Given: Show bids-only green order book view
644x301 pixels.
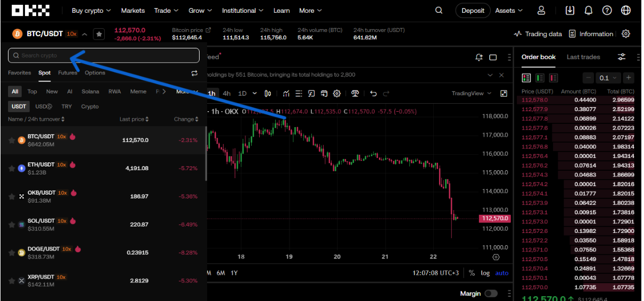Looking at the screenshot, I should (x=540, y=78).
